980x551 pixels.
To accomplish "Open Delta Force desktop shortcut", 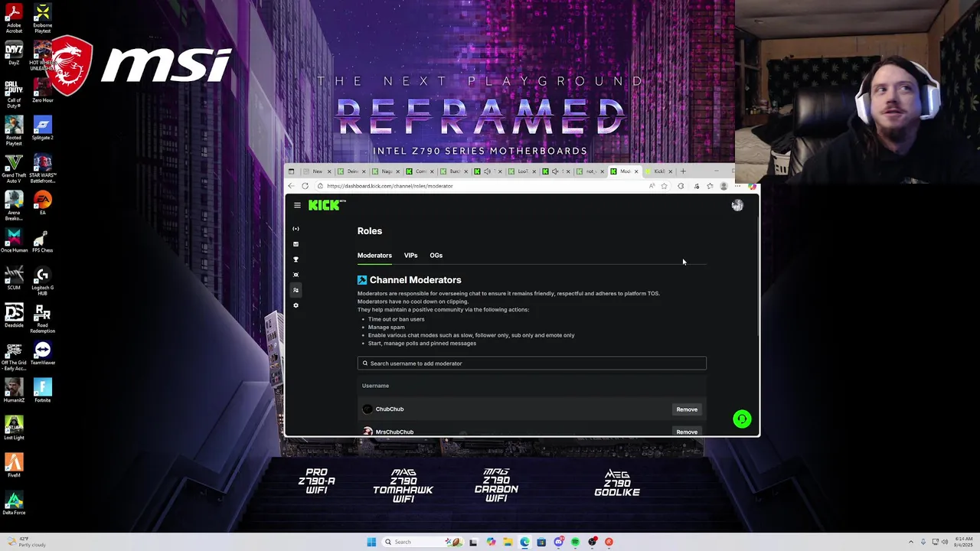I will pyautogui.click(x=14, y=503).
